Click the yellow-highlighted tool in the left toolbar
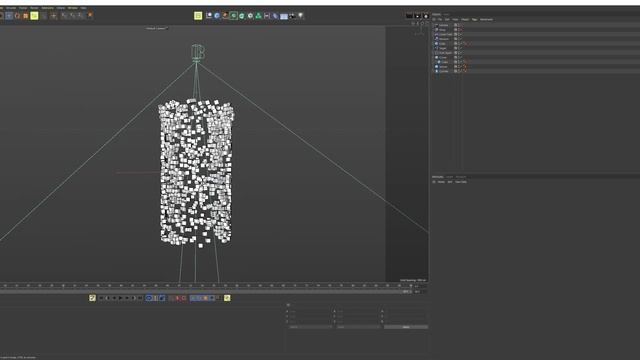Screen dimensions: 640x360 pyautogui.click(x=34, y=16)
